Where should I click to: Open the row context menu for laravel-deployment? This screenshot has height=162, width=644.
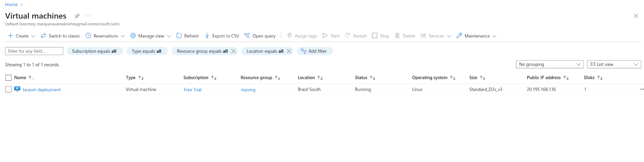pos(642,89)
